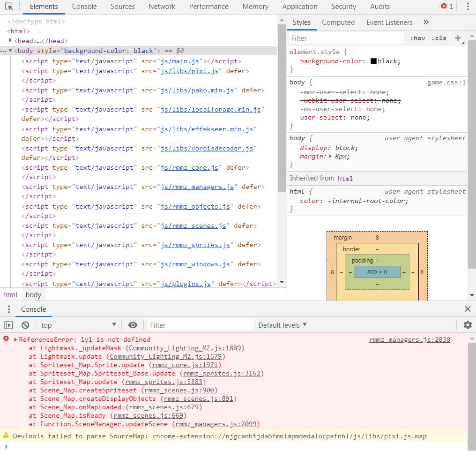476x451 pixels.
Task: Open the DevTools three-dot customize menu
Action: 468,7
